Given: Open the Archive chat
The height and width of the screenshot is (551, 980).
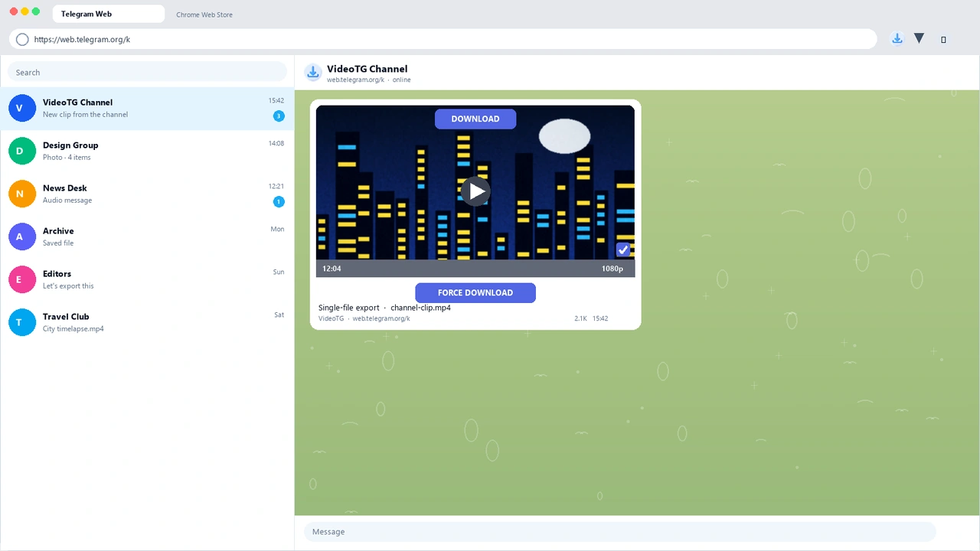Looking at the screenshot, I should [x=147, y=236].
